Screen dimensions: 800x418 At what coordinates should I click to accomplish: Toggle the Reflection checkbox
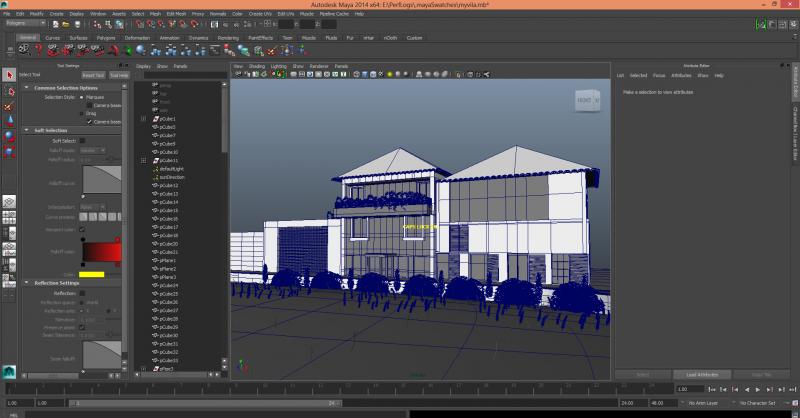click(82, 293)
